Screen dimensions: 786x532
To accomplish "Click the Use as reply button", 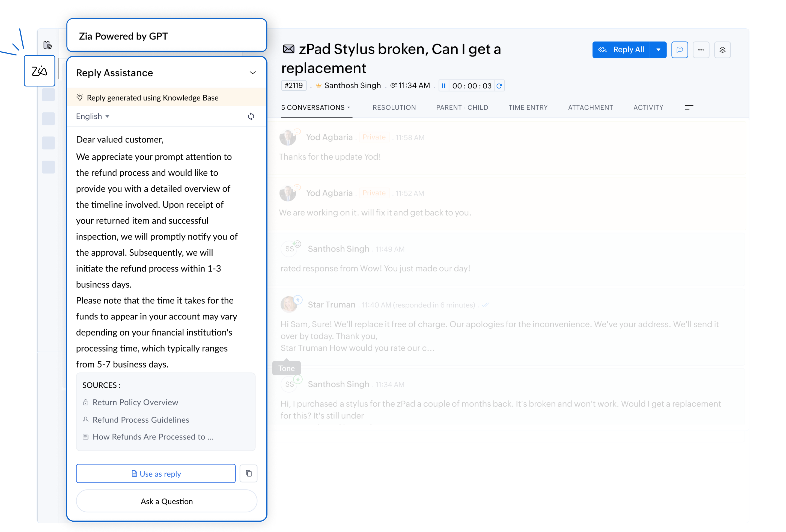I will [x=156, y=474].
